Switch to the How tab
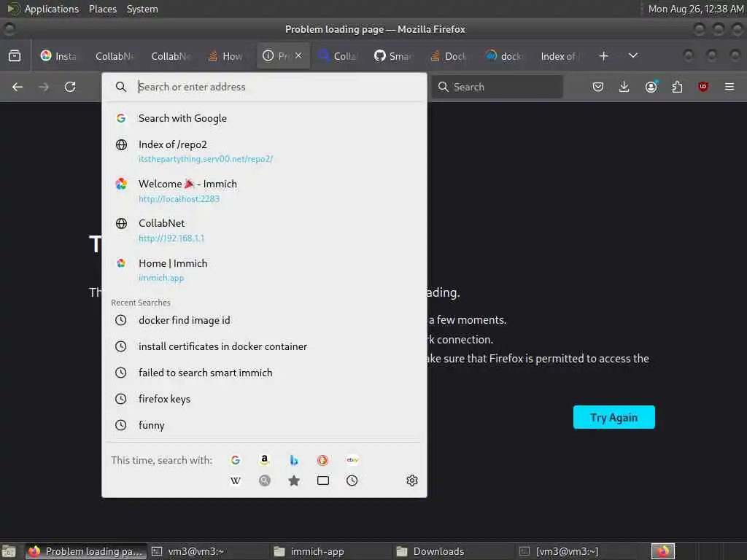Screen dimensions: 747x560 click(x=226, y=55)
